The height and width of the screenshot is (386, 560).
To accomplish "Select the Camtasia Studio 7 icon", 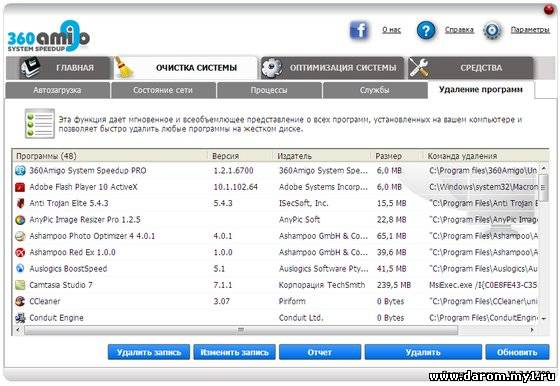I will click(x=20, y=285).
